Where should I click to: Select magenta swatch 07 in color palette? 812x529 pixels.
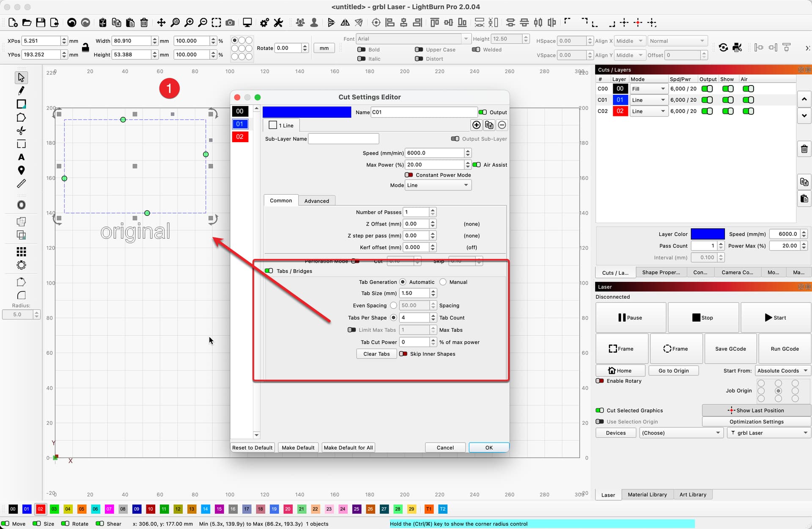click(109, 509)
